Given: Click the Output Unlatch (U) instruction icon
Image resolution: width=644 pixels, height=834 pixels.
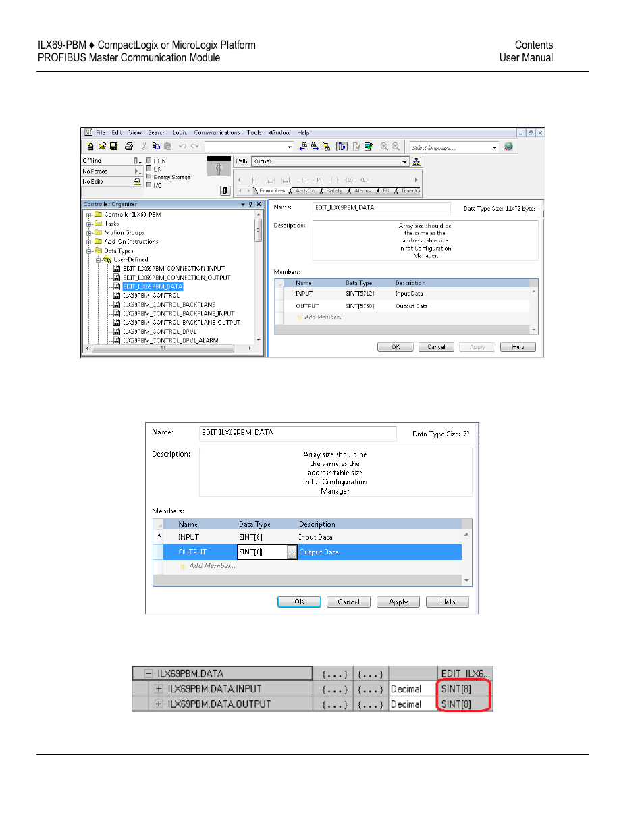Looking at the screenshot, I should click(x=348, y=180).
